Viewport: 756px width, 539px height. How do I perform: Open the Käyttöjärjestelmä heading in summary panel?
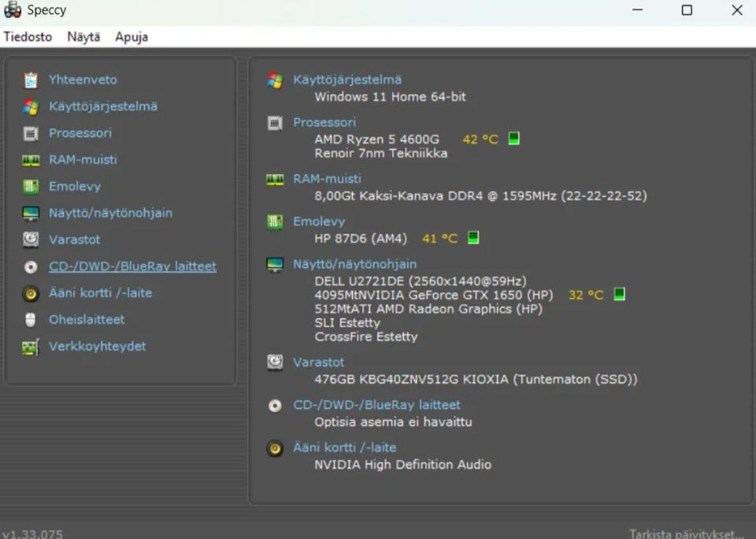point(346,80)
